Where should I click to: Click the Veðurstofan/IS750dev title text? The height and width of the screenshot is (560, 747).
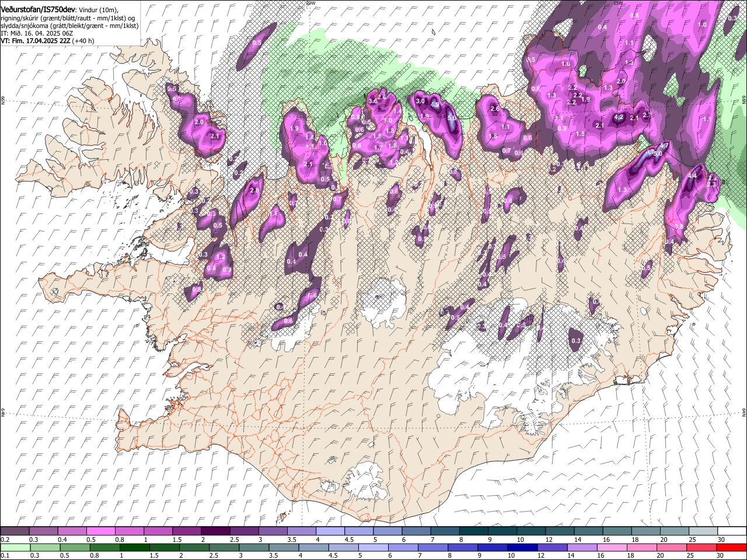coord(37,9)
